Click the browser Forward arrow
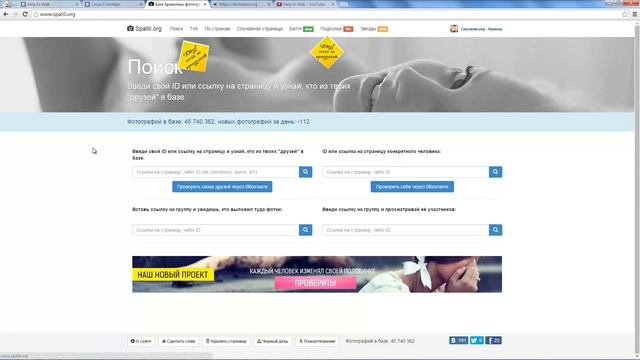This screenshot has width=640, height=360. (15, 14)
